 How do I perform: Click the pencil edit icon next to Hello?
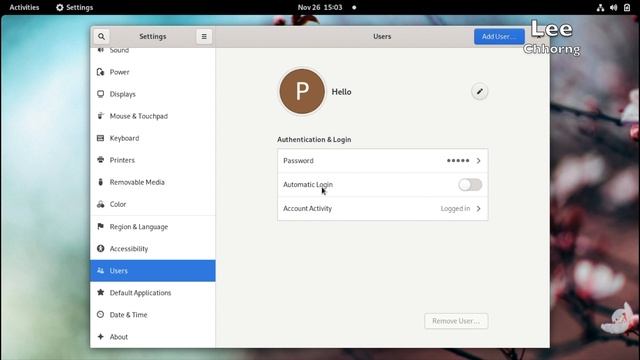[x=480, y=91]
